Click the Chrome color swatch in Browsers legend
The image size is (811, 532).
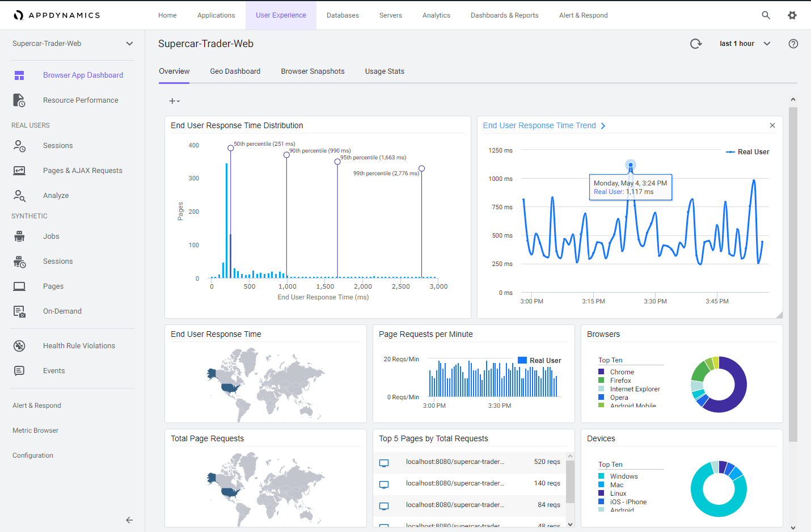[601, 372]
